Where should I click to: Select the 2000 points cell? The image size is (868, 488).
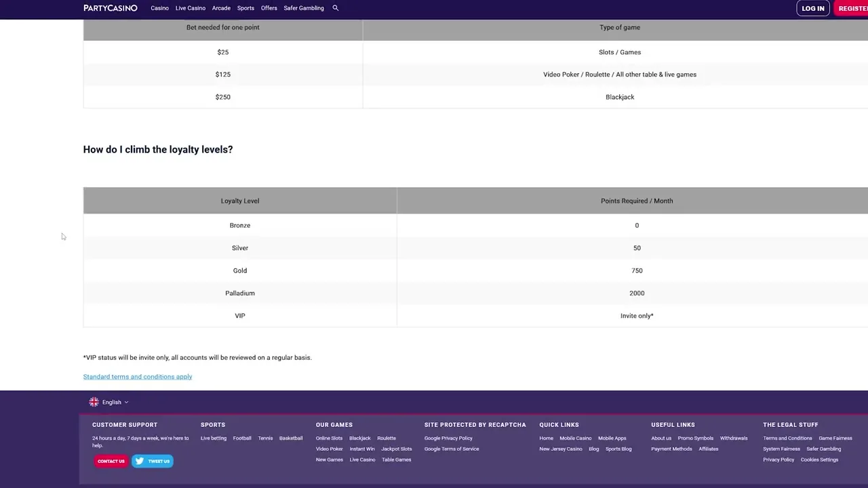pos(637,293)
